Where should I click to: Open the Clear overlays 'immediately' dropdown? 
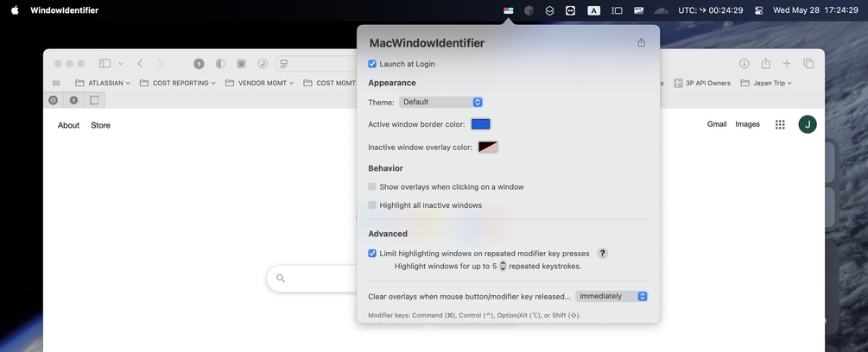click(611, 296)
